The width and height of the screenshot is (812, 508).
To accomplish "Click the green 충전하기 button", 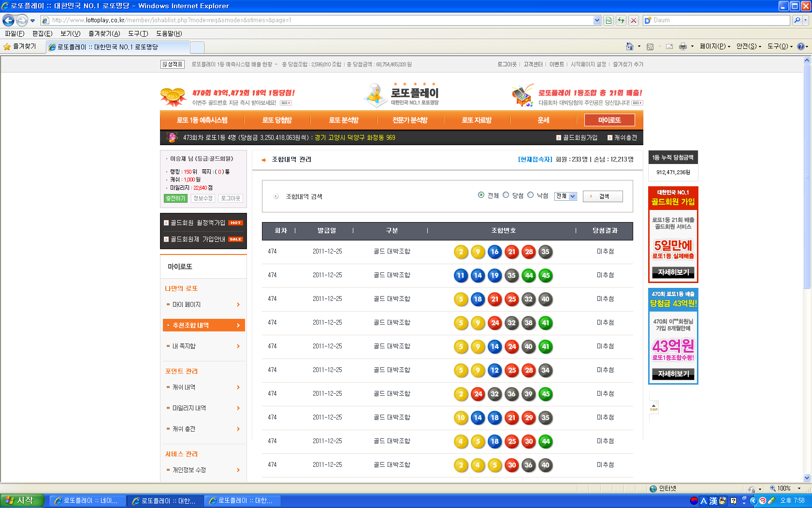I will (x=175, y=198).
